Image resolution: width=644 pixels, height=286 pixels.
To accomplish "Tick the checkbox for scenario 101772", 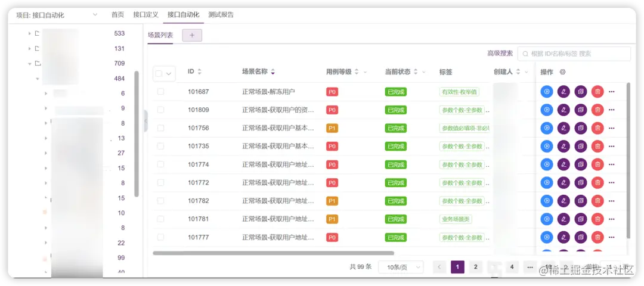I will pyautogui.click(x=160, y=182).
